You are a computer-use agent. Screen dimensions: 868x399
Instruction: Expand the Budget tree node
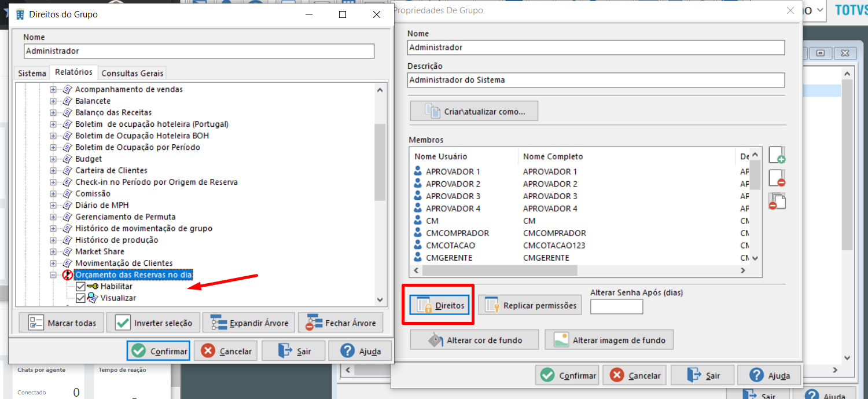pos(53,159)
